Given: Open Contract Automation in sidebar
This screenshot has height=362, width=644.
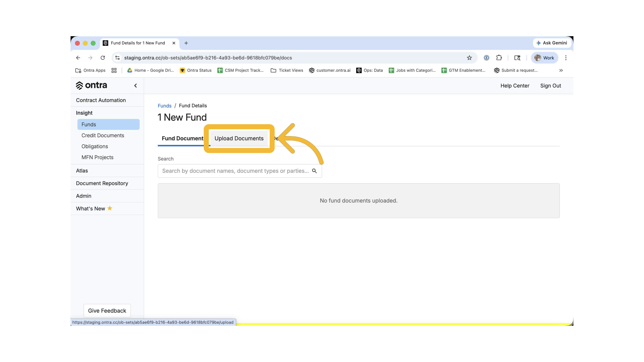Looking at the screenshot, I should pyautogui.click(x=107, y=100).
